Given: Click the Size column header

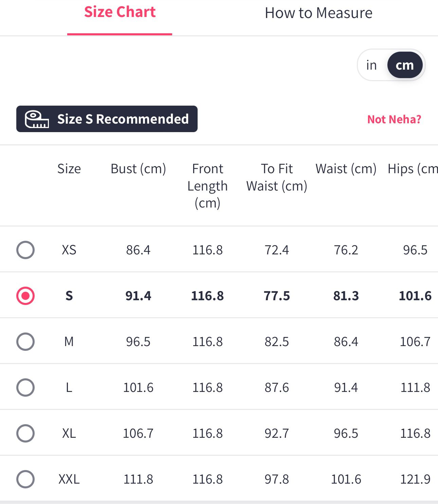Looking at the screenshot, I should tap(69, 169).
